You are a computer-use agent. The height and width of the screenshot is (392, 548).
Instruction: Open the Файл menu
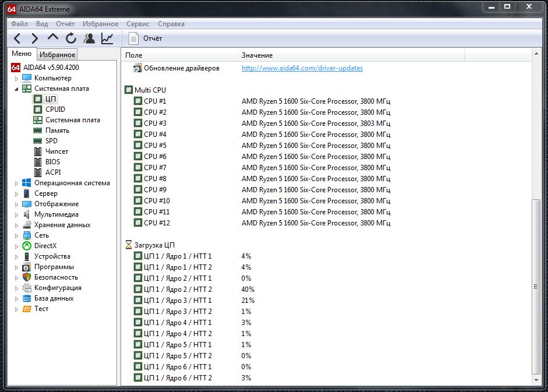point(19,24)
